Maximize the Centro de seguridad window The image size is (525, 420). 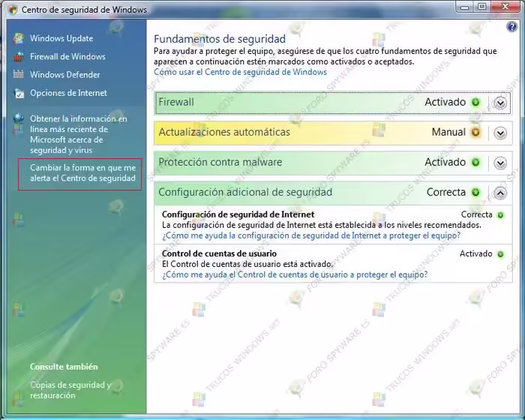coord(481,6)
